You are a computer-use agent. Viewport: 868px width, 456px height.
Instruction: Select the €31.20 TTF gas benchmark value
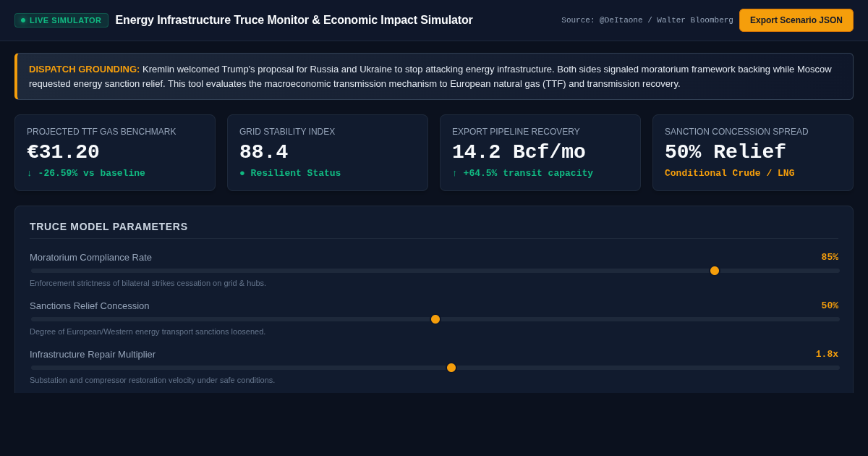(x=63, y=152)
